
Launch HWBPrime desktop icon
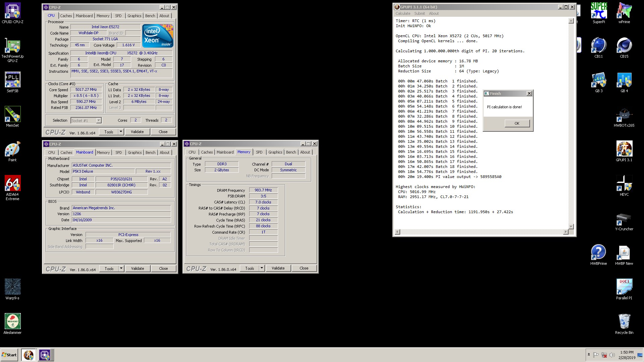(599, 255)
